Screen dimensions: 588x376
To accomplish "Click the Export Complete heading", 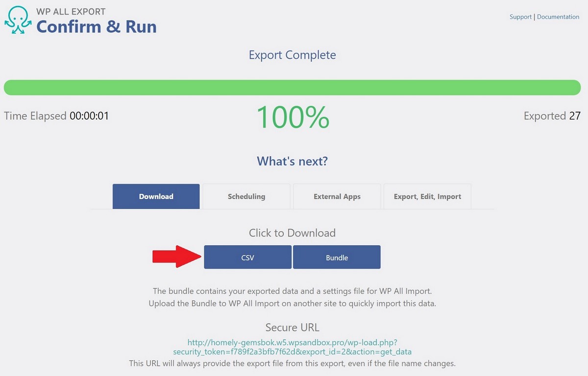I will point(292,55).
